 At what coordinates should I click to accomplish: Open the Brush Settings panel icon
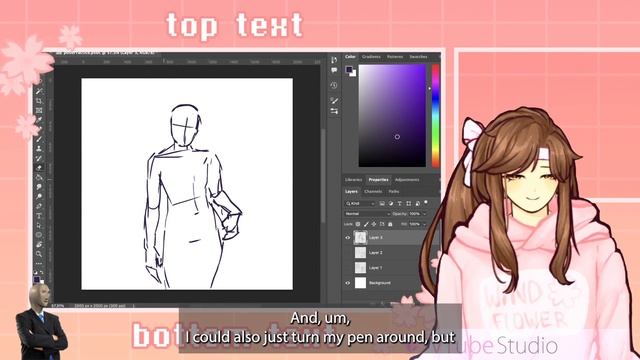pos(334,100)
